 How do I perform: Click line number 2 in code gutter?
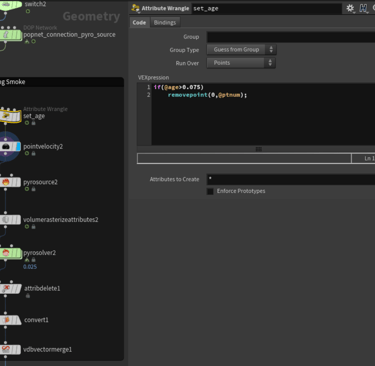click(x=149, y=95)
